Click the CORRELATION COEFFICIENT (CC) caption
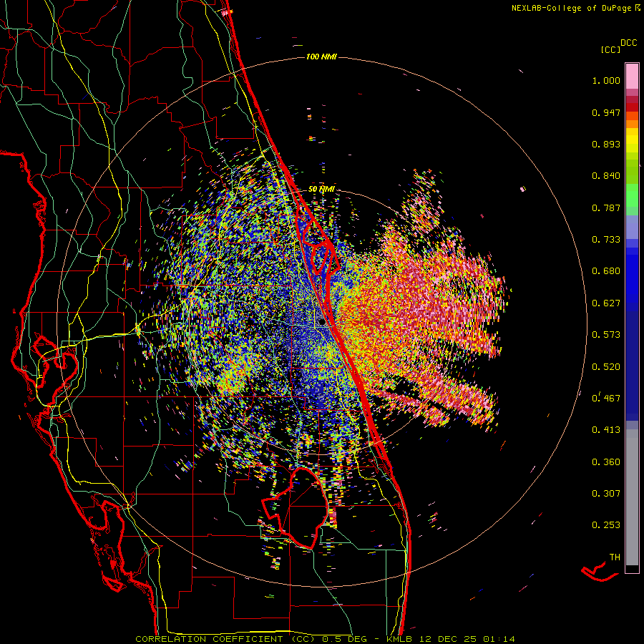 (x=225, y=639)
